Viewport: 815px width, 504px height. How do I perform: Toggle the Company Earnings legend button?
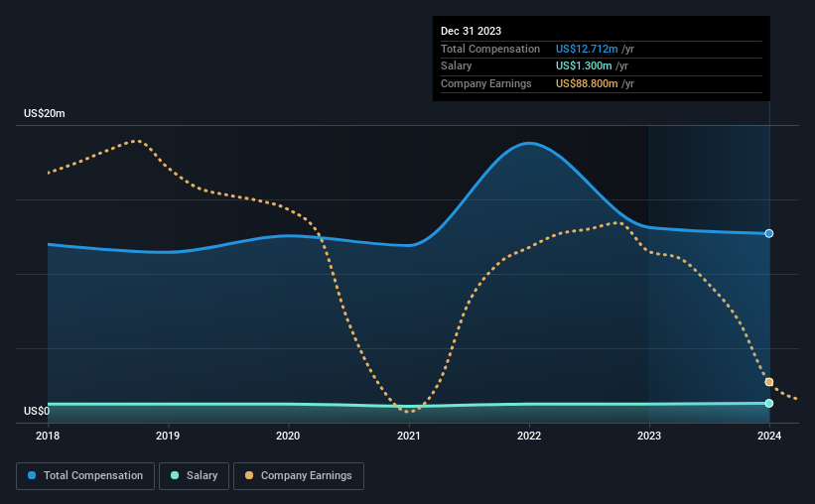299,476
